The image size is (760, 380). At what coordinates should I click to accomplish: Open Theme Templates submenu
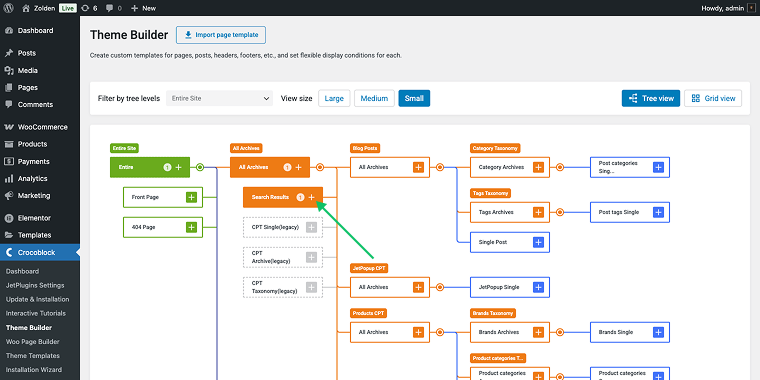point(32,356)
